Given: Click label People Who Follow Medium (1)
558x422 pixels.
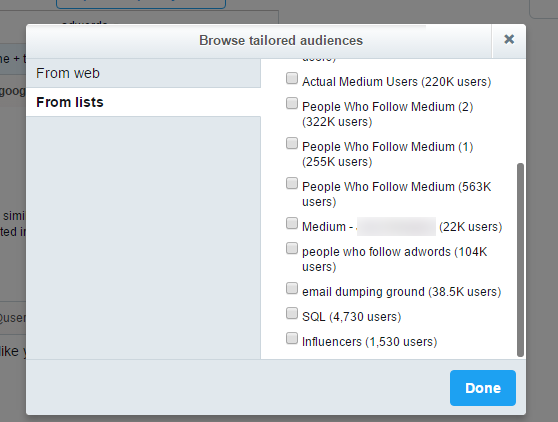Looking at the screenshot, I should (388, 154).
